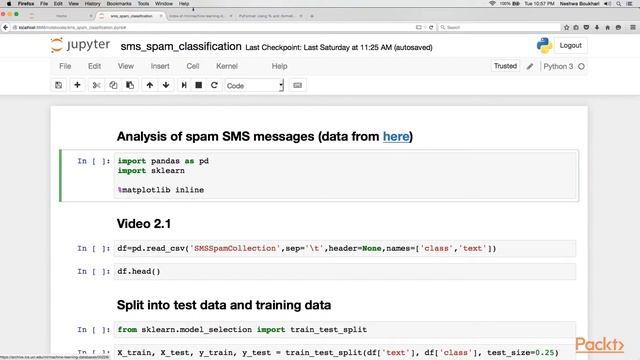Image resolution: width=640 pixels, height=360 pixels.
Task: Open Firefox History menu in menu bar
Action: tap(92, 4)
